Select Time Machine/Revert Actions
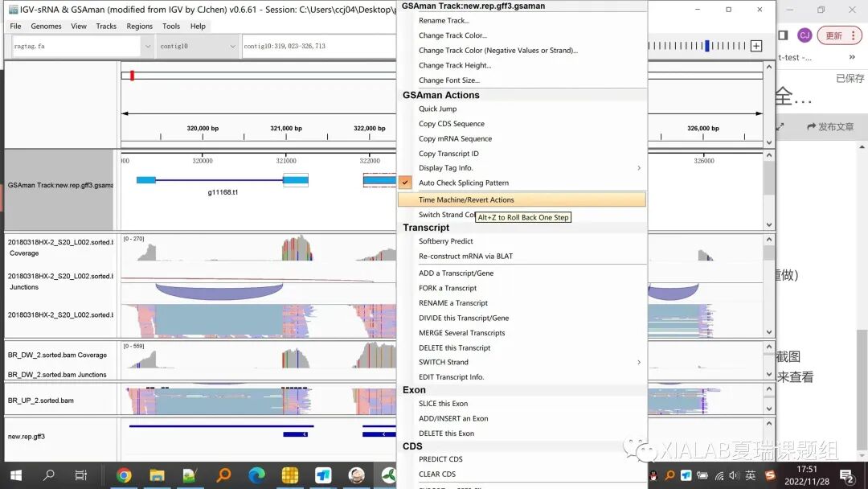 pyautogui.click(x=522, y=199)
